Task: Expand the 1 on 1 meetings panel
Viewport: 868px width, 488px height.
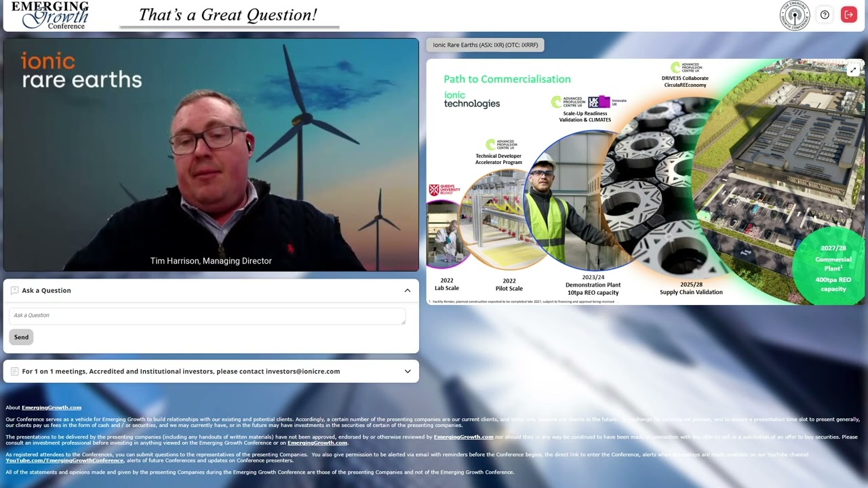Action: pyautogui.click(x=408, y=371)
